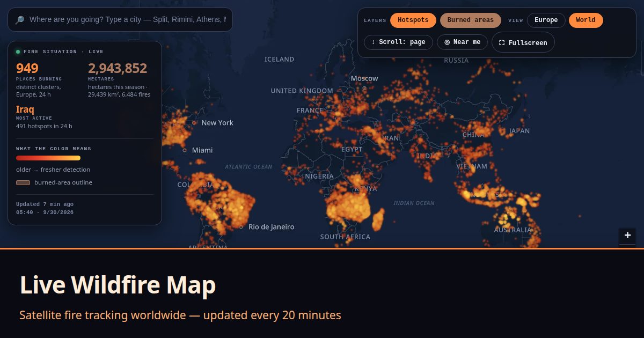Select Iraq as most active country

[x=25, y=109]
